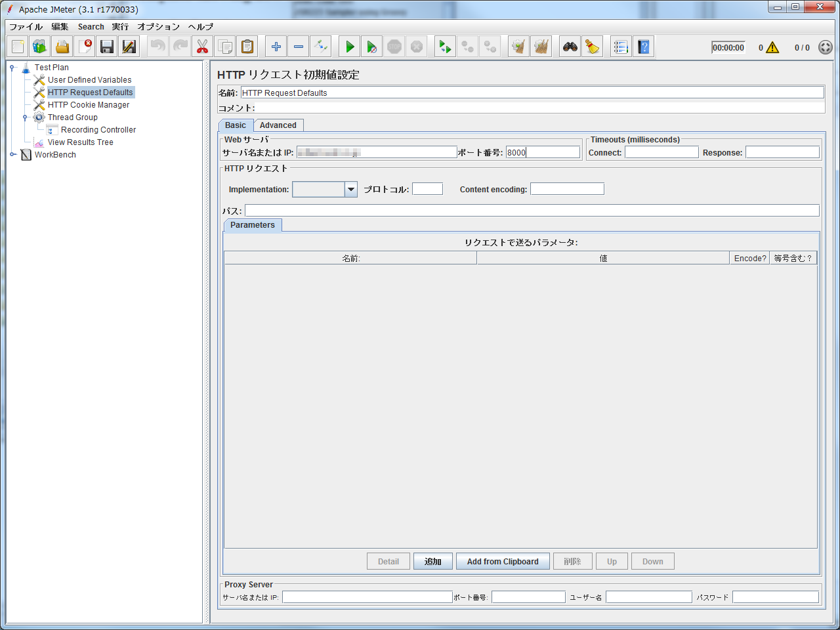
Task: Start test without pauses icon
Action: tap(371, 47)
